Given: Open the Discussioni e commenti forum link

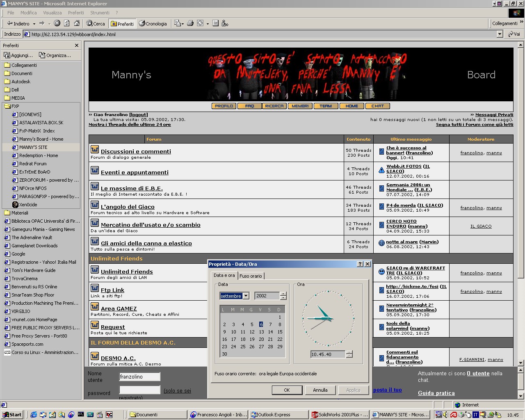Looking at the screenshot, I should [x=136, y=151].
